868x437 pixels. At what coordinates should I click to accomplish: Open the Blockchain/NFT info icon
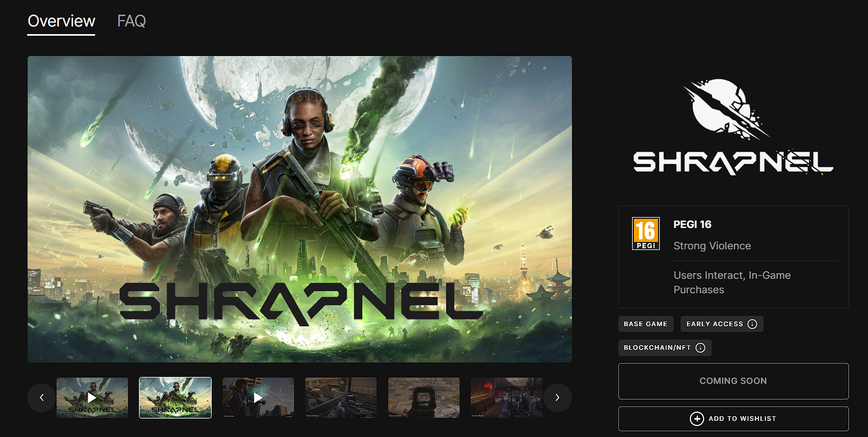point(700,348)
